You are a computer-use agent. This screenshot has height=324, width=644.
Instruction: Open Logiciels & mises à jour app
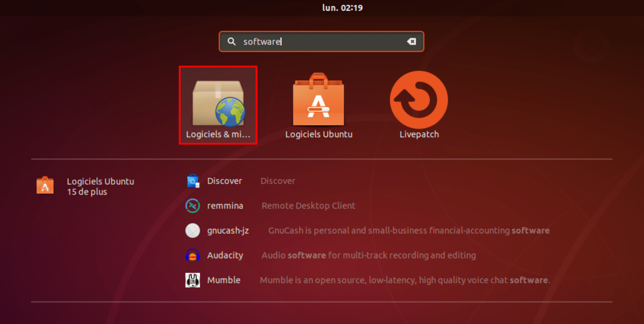pyautogui.click(x=218, y=105)
